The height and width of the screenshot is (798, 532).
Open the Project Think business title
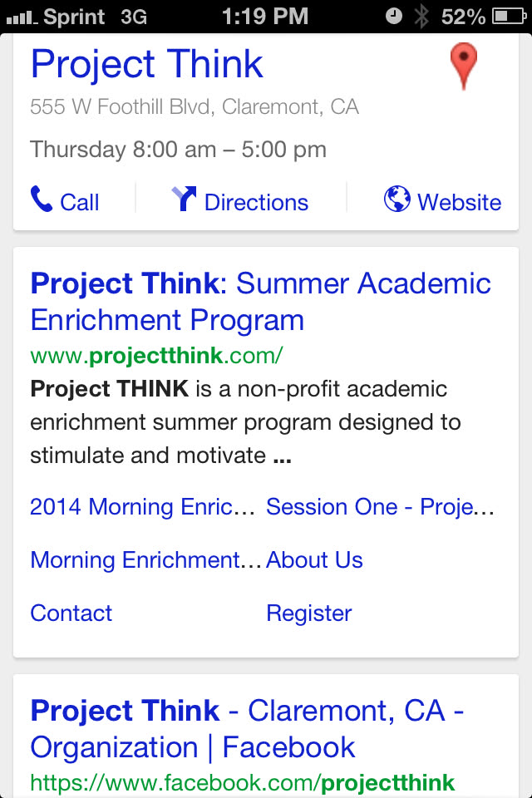pyautogui.click(x=147, y=65)
